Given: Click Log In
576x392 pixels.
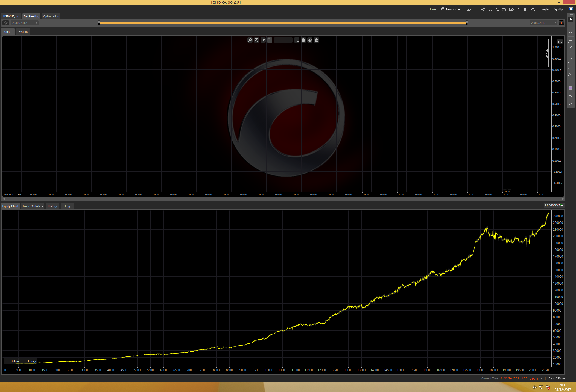Looking at the screenshot, I should (545, 9).
